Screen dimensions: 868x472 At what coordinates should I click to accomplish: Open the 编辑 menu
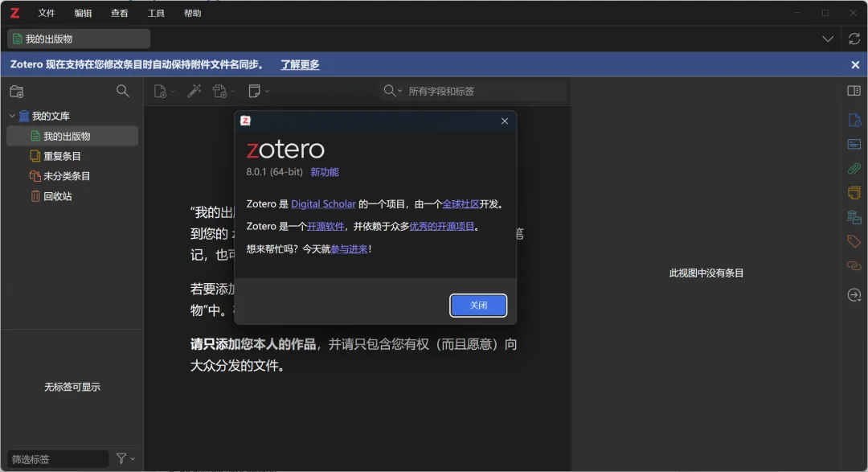[83, 13]
